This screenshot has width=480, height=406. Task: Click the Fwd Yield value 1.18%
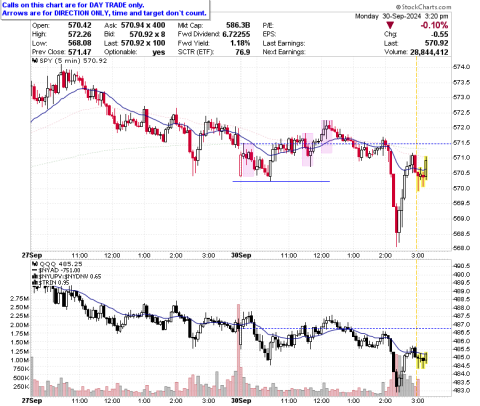[x=240, y=43]
